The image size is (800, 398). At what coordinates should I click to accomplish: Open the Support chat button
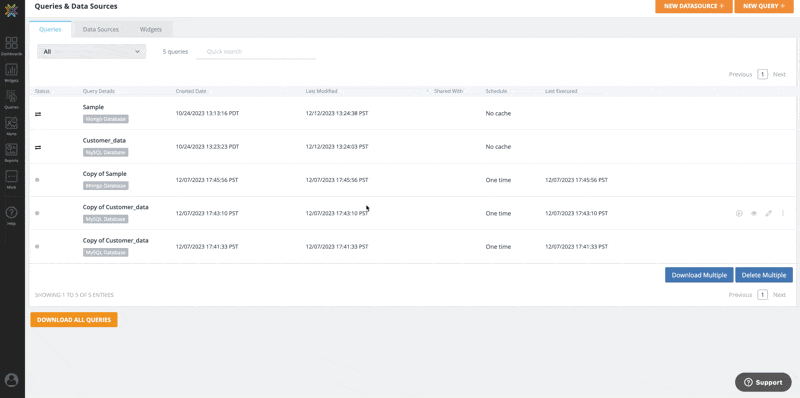[763, 382]
